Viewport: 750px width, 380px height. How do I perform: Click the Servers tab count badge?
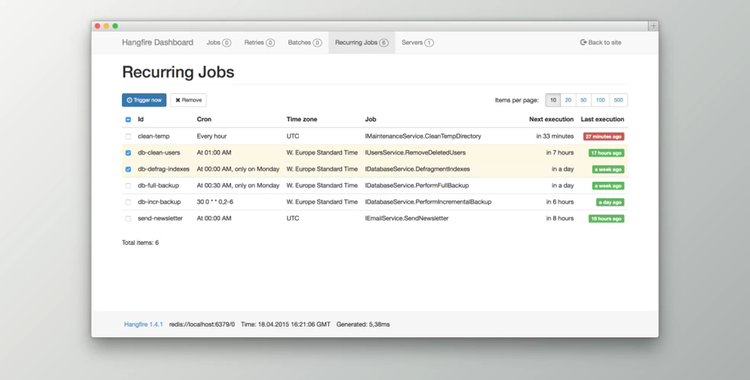429,43
